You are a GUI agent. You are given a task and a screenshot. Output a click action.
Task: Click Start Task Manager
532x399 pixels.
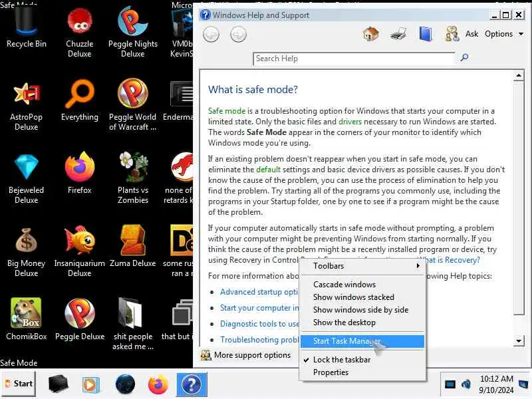click(x=362, y=341)
